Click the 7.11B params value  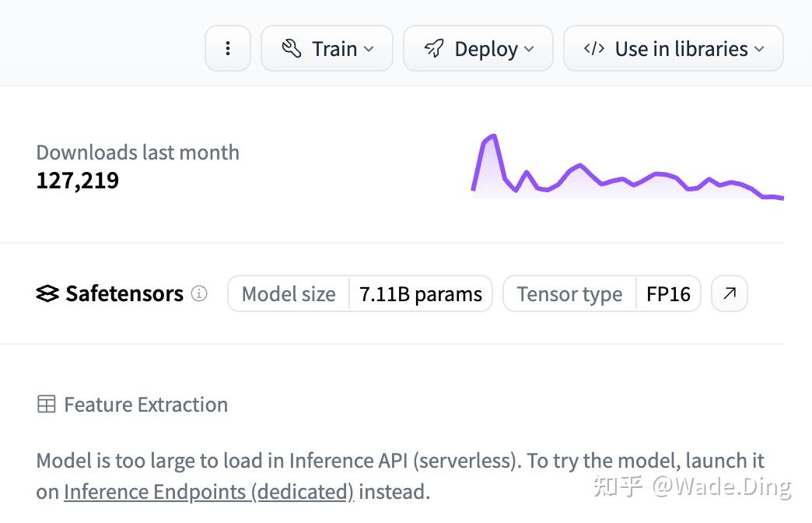[x=421, y=294]
